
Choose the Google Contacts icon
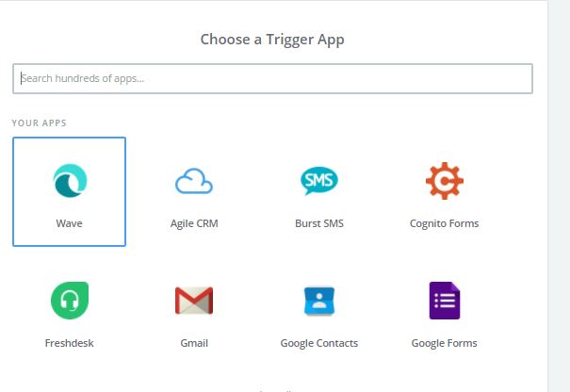pos(319,301)
